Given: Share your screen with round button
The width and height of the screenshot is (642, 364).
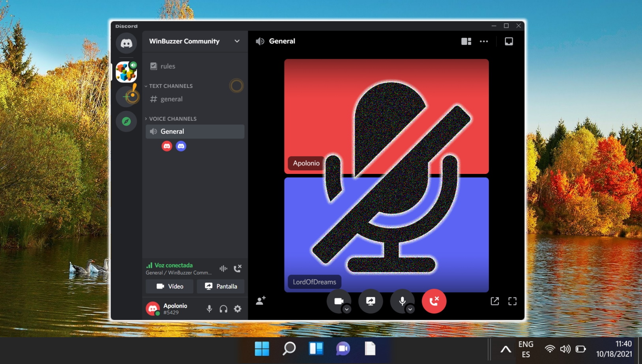Looking at the screenshot, I should pos(371,301).
